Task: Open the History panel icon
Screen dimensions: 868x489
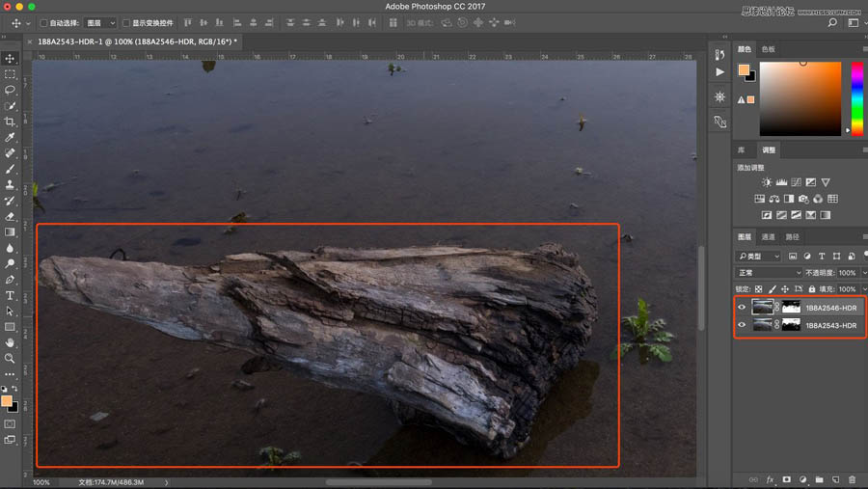Action: (x=719, y=54)
